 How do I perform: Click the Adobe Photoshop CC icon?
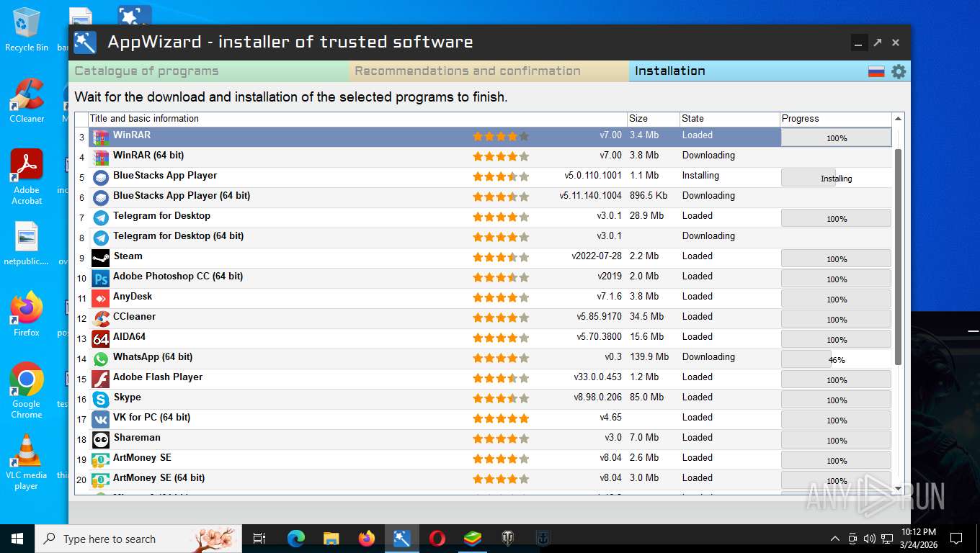tap(101, 278)
